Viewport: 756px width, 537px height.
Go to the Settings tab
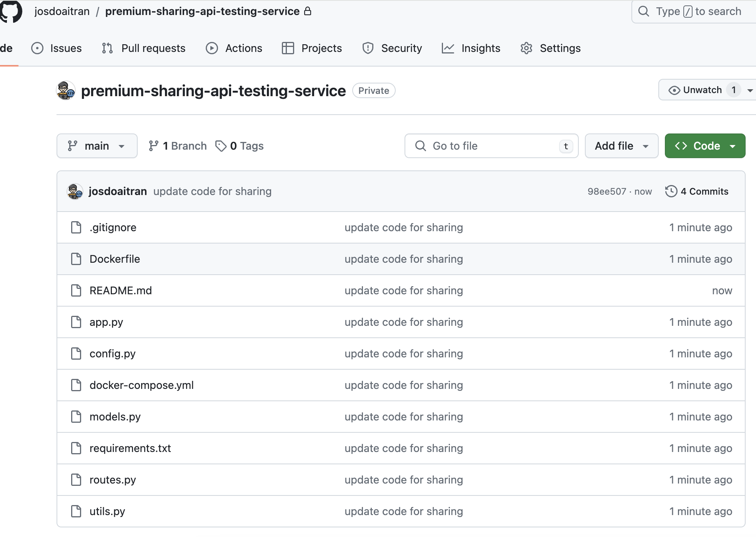coord(550,48)
